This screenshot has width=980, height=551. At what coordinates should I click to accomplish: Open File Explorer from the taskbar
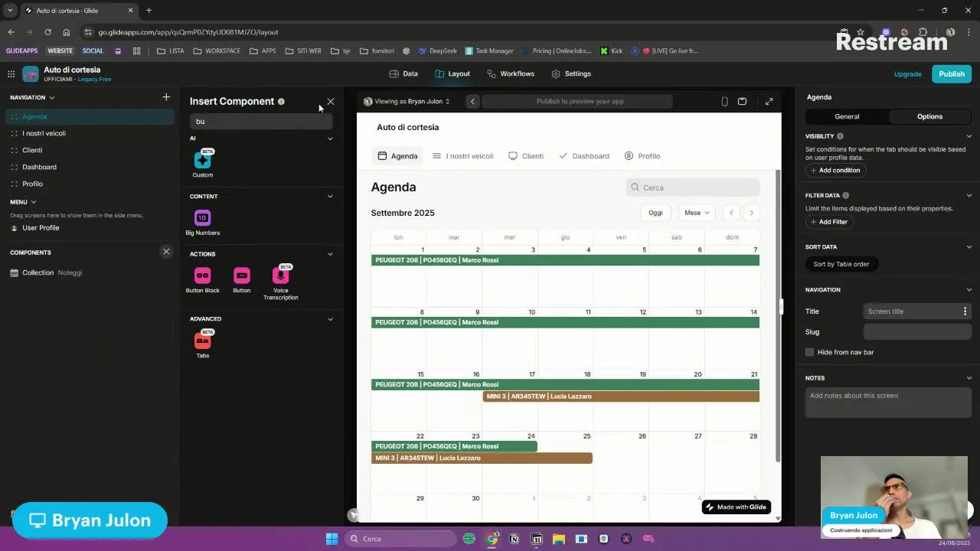point(559,539)
